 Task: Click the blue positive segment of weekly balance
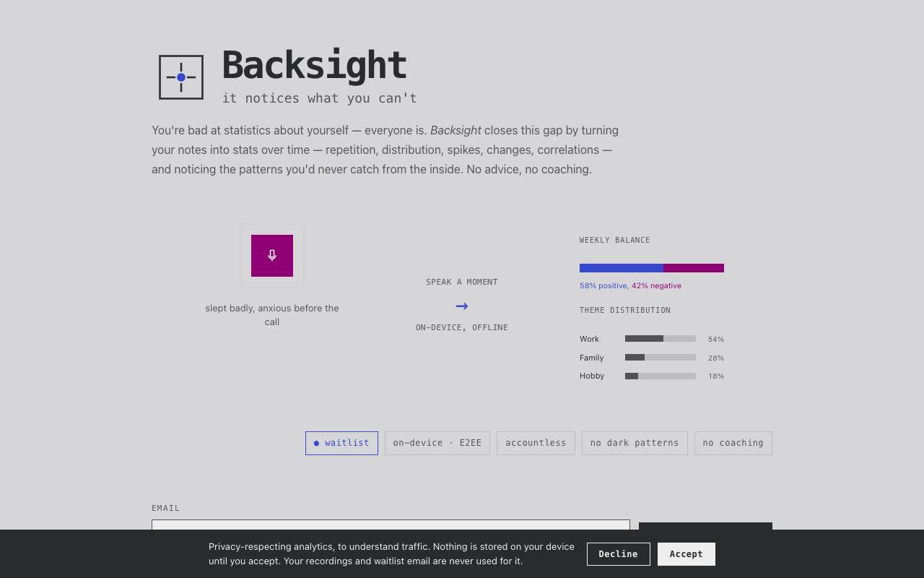(x=622, y=268)
